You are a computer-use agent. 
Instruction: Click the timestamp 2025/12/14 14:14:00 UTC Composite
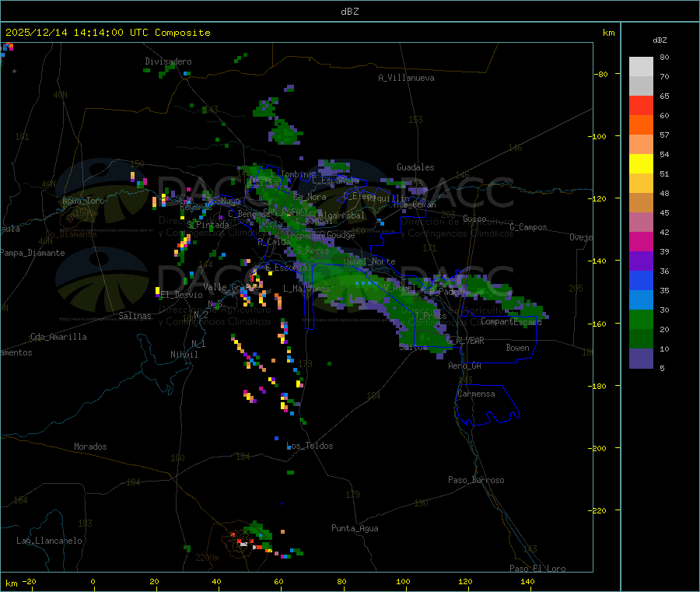tap(107, 33)
